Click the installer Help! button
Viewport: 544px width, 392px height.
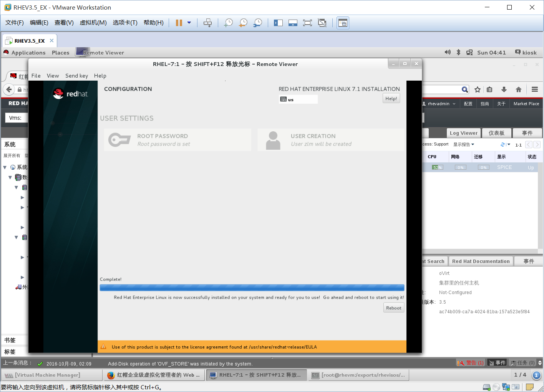click(391, 99)
